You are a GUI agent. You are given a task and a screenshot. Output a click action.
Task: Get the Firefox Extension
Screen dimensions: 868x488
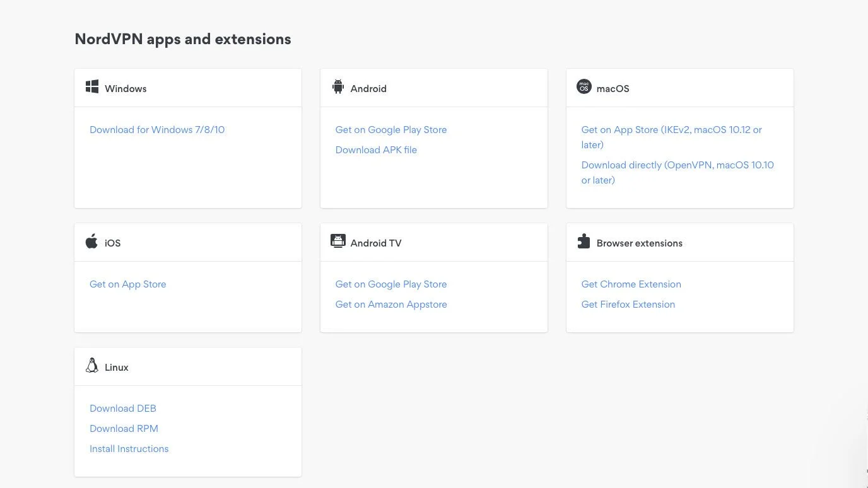[x=628, y=305]
